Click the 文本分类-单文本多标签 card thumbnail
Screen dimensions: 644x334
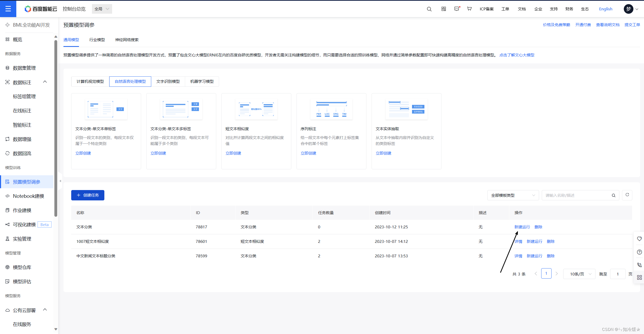point(181,109)
